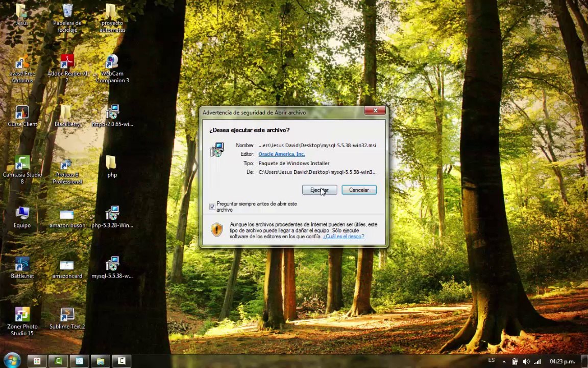Select the amazoncard file icon
The height and width of the screenshot is (368, 588).
coord(67,269)
